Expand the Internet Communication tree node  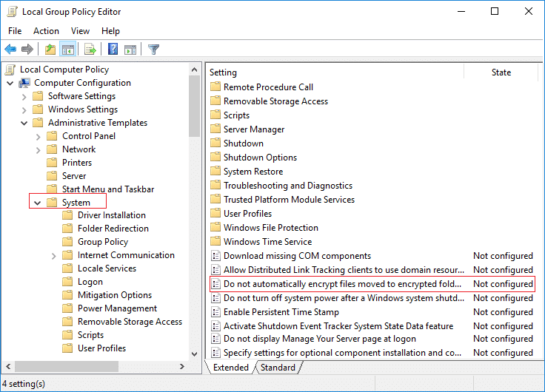pos(53,255)
